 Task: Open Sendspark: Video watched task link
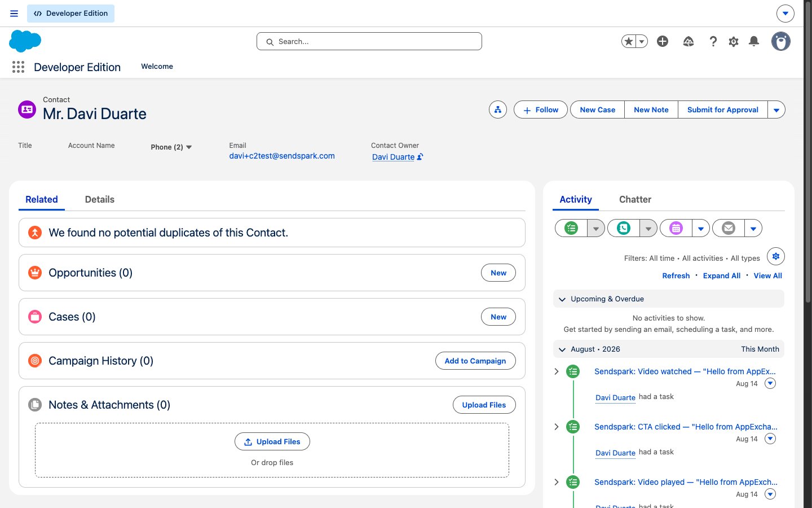[685, 371]
